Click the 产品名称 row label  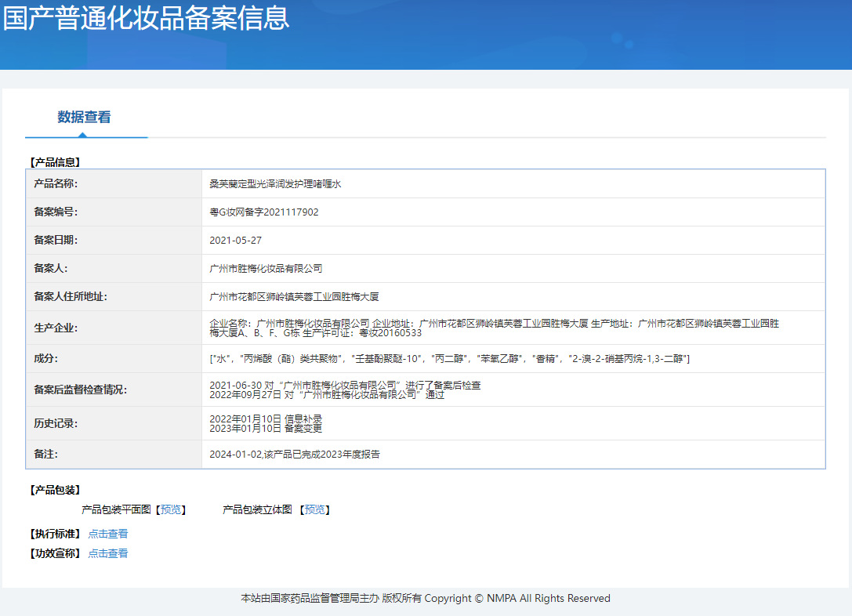pos(56,184)
